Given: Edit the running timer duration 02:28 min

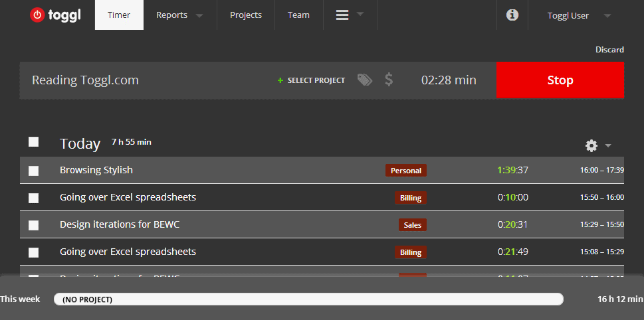Looking at the screenshot, I should (449, 80).
